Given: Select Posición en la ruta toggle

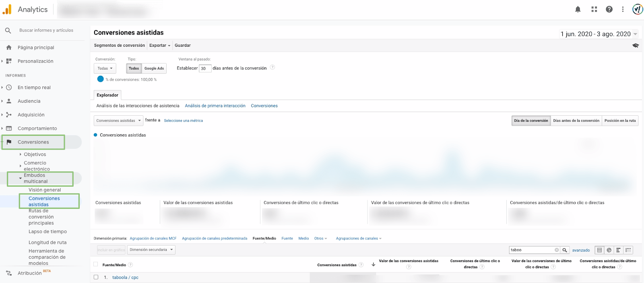Looking at the screenshot, I should click(620, 121).
